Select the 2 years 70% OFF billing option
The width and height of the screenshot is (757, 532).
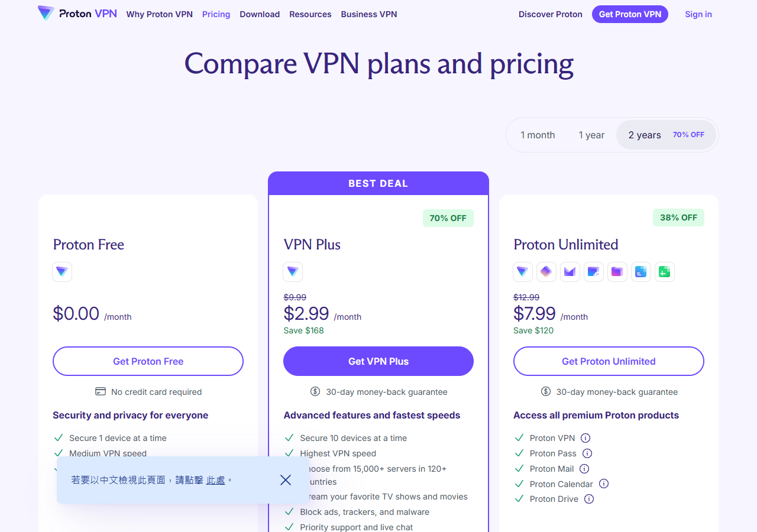645,135
